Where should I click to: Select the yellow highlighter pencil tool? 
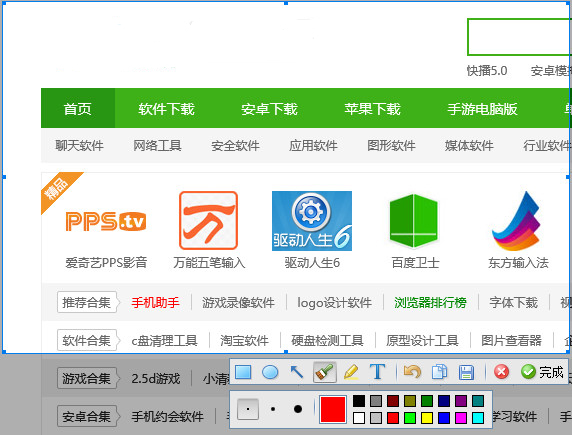[351, 372]
